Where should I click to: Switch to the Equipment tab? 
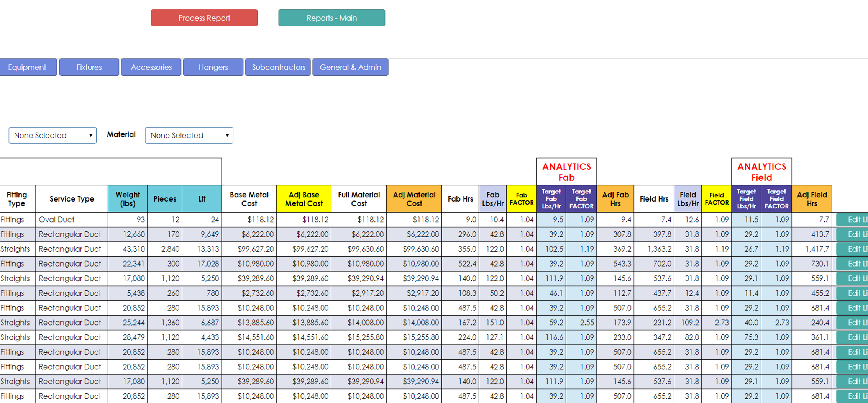coord(28,67)
